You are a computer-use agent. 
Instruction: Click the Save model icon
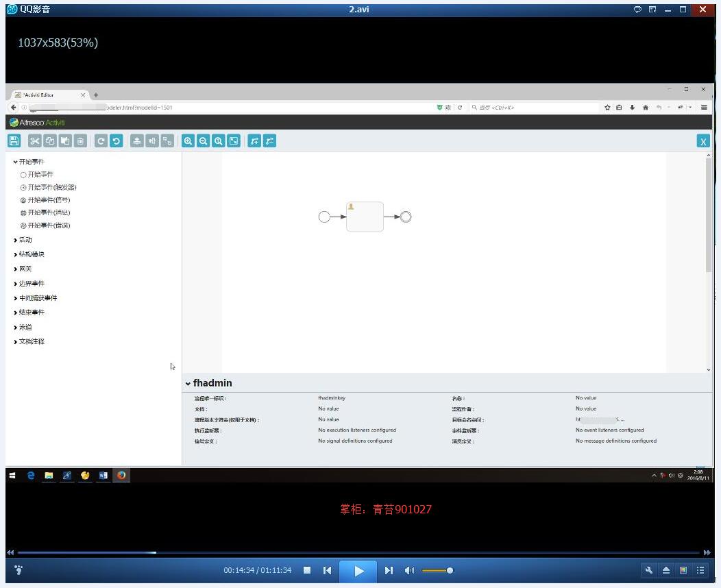pyautogui.click(x=14, y=140)
